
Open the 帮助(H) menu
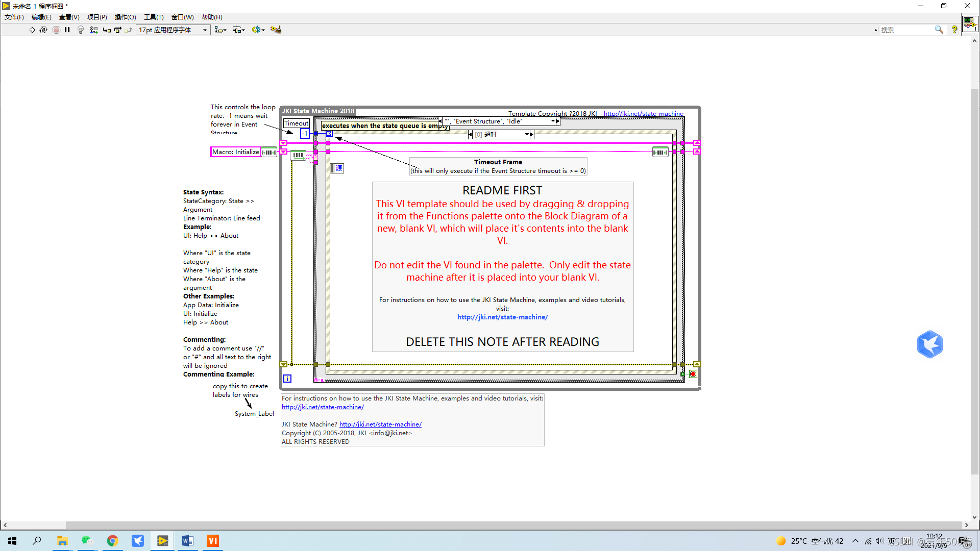(x=212, y=17)
